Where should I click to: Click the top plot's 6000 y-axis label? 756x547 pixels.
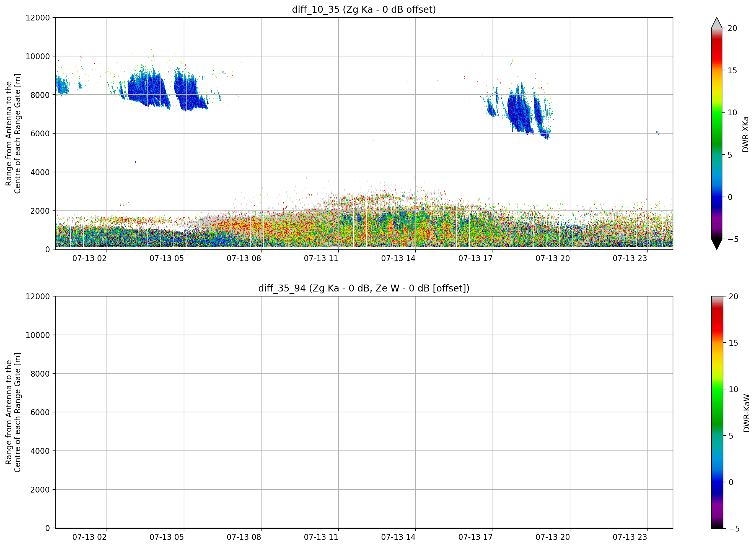coord(40,134)
